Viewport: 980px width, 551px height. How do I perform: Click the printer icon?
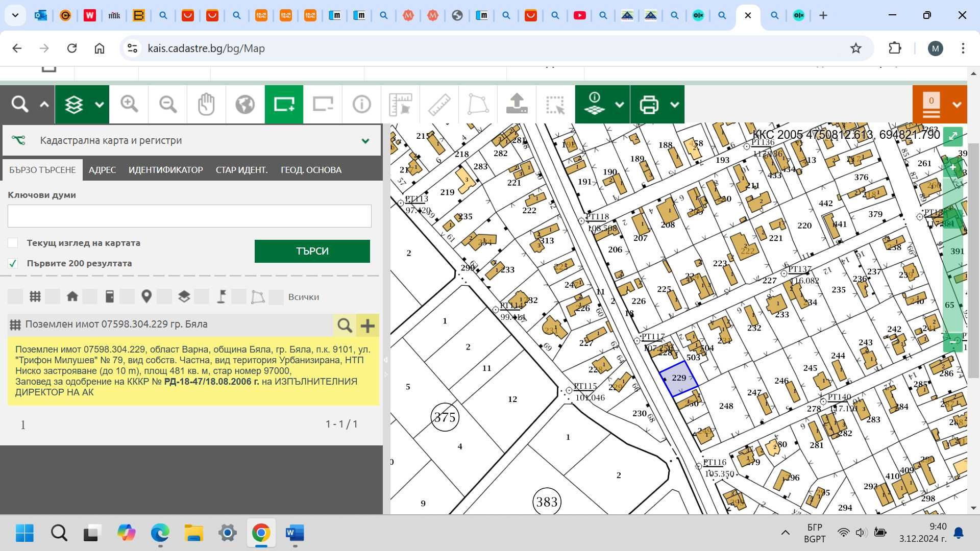(649, 105)
